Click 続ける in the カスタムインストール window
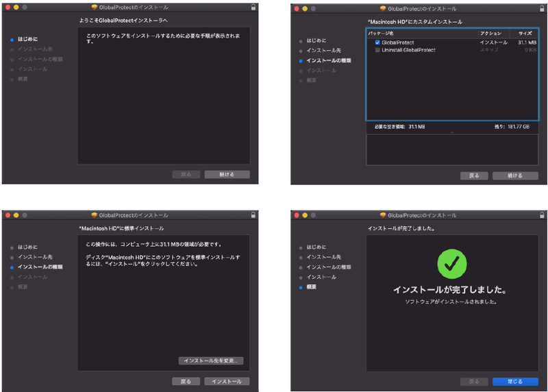This screenshot has width=548, height=392. 515,175
